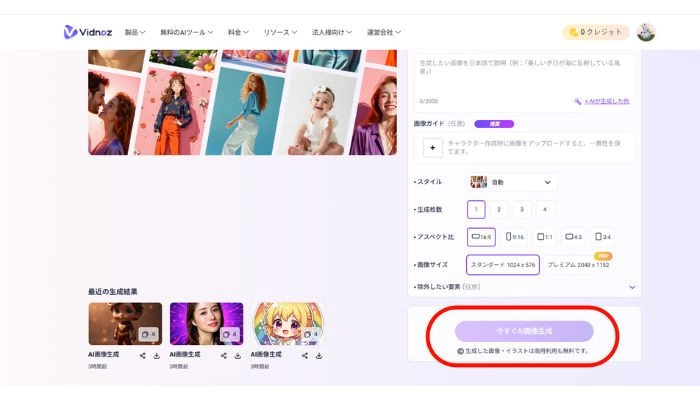
Task: Click image count badge on cartoon boy thumbnail
Action: pyautogui.click(x=148, y=334)
